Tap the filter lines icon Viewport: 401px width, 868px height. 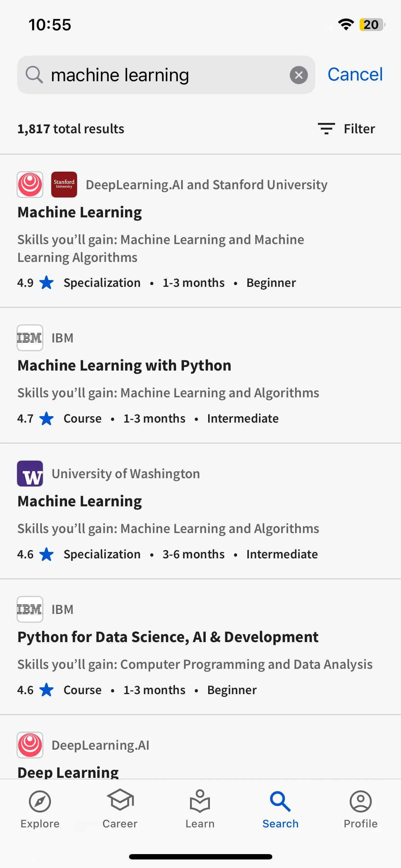pyautogui.click(x=326, y=129)
